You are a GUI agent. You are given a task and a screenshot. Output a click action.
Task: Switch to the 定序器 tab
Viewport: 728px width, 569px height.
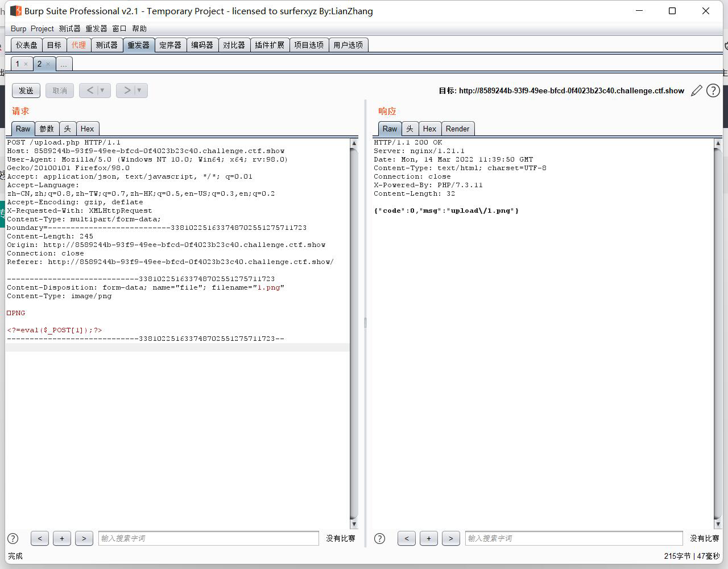coord(170,45)
